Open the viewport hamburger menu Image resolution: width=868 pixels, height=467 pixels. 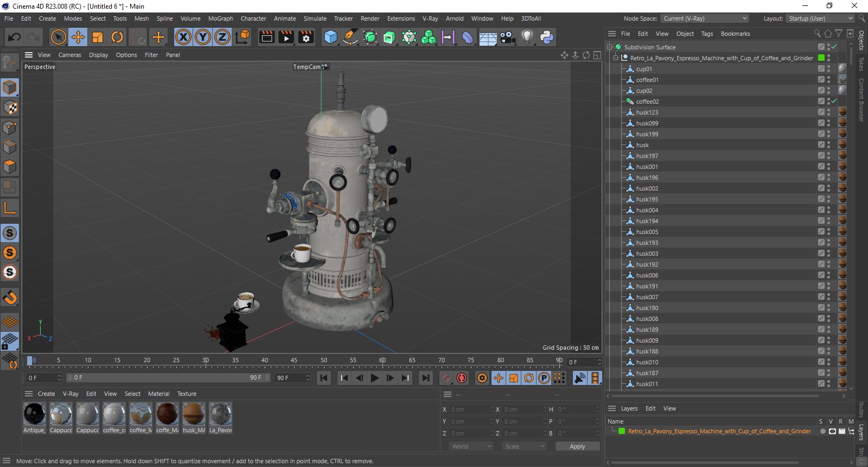[29, 55]
